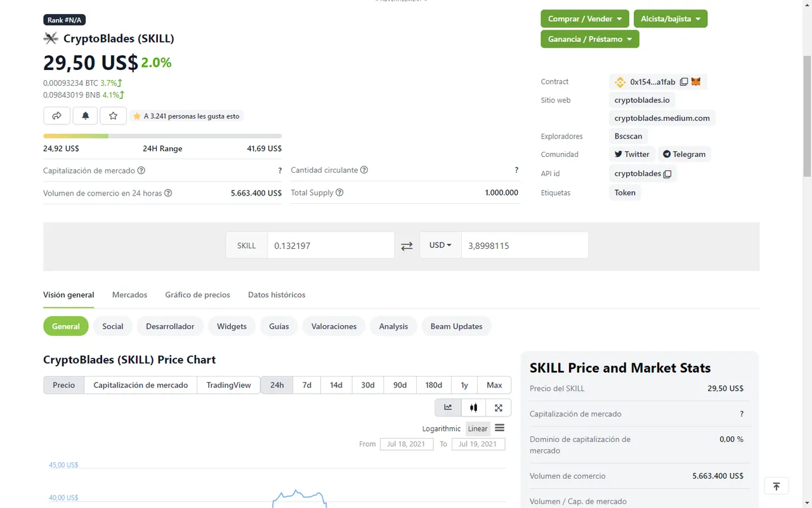Viewport: 812px width, 508px height.
Task: Open the Telegram community link
Action: [x=684, y=154]
